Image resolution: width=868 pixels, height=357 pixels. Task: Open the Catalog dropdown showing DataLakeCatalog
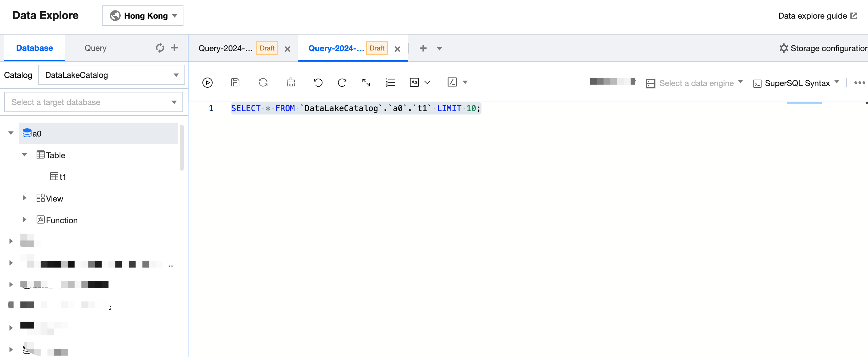click(x=111, y=75)
